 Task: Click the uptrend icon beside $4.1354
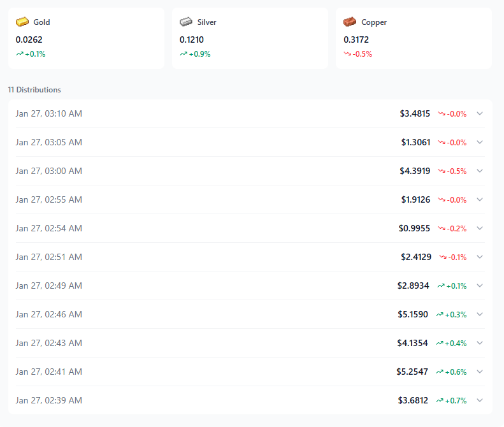pos(440,343)
